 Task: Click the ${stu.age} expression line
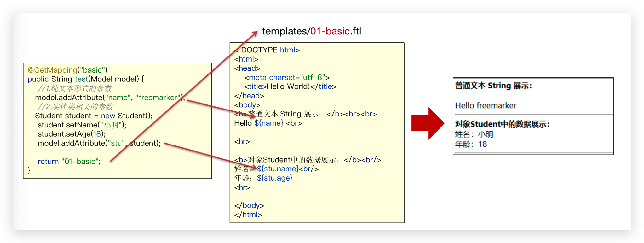[x=263, y=178]
